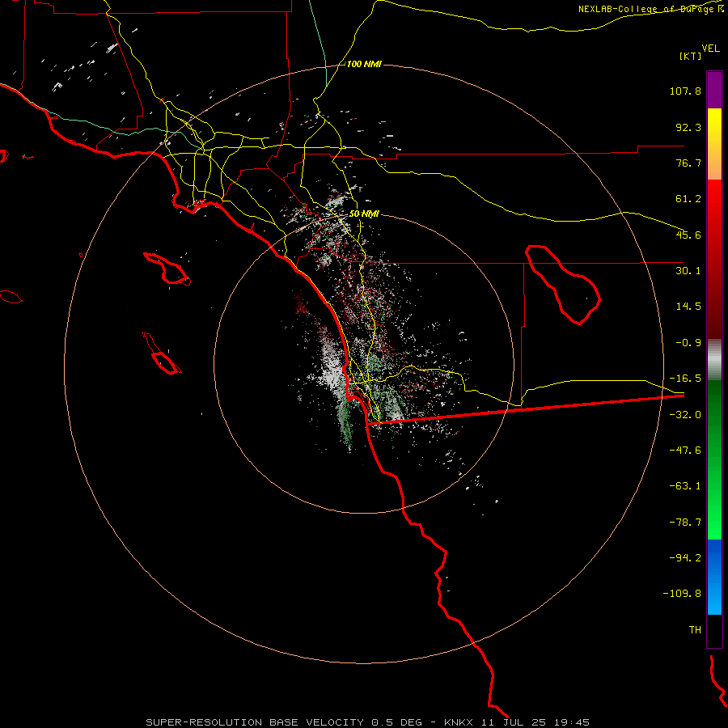Click the 50 NMI range ring label
The width and height of the screenshot is (728, 728).
click(364, 214)
